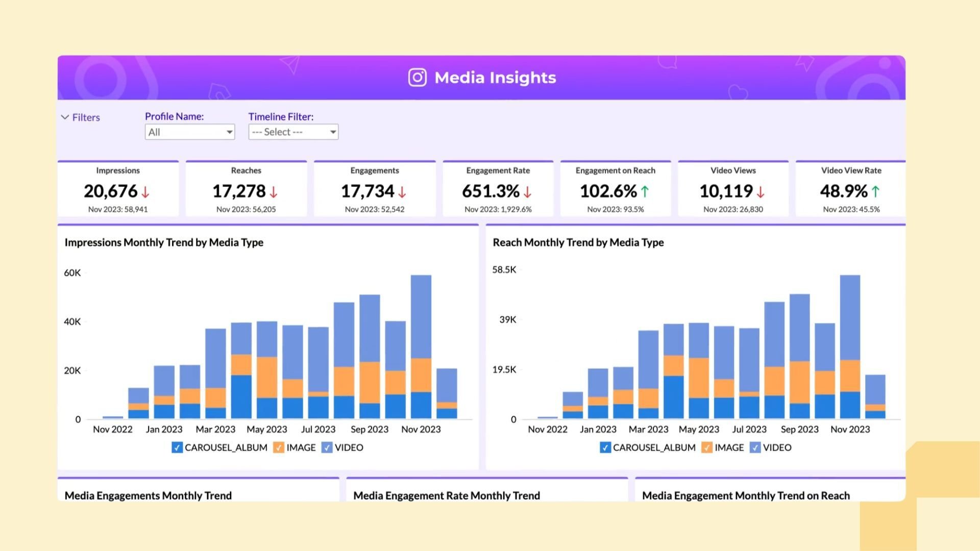This screenshot has height=551, width=980.
Task: Click the red down arrow next to Reaches value
Action: coord(274,192)
